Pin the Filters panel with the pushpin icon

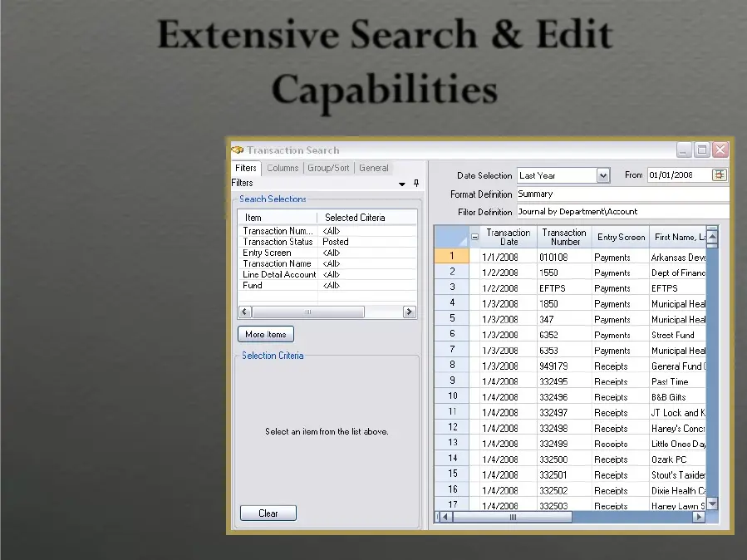point(416,184)
